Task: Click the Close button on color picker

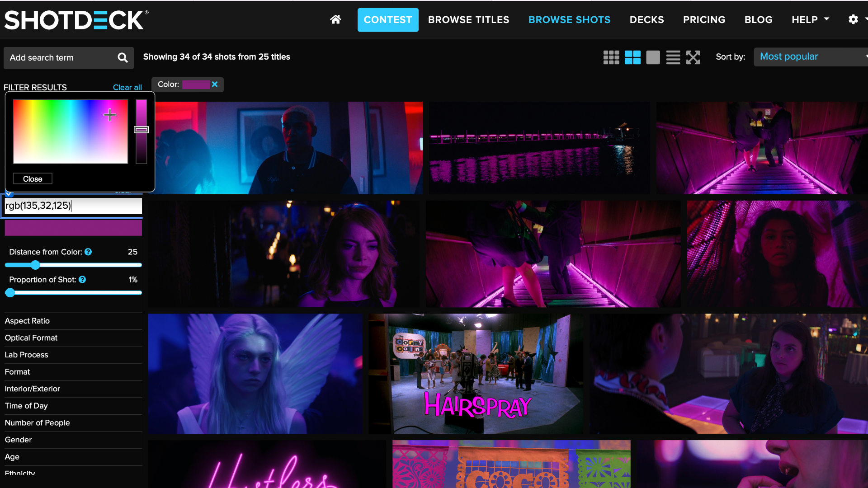Action: click(x=32, y=178)
